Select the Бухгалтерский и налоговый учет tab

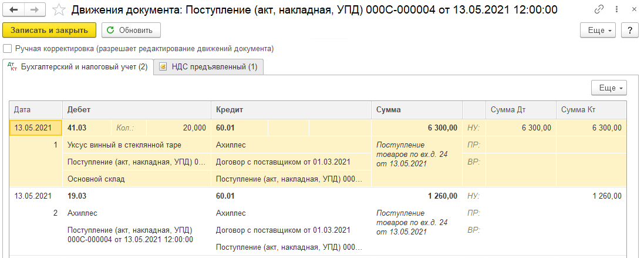tap(78, 67)
